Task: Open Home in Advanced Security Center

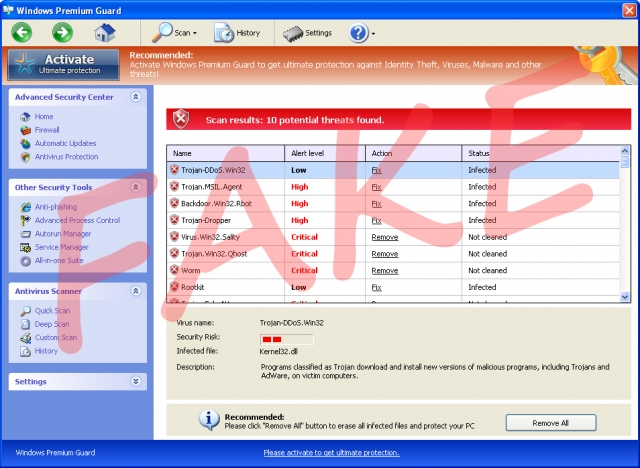Action: click(x=44, y=117)
